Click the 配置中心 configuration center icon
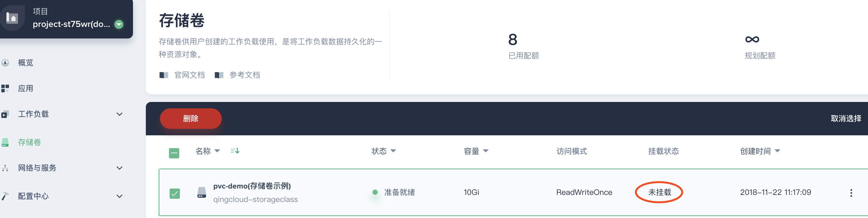 click(5, 195)
